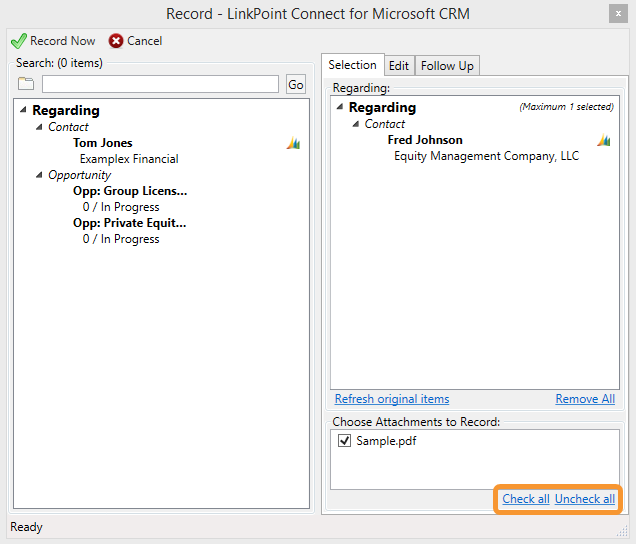Focus the search text input field

161,84
